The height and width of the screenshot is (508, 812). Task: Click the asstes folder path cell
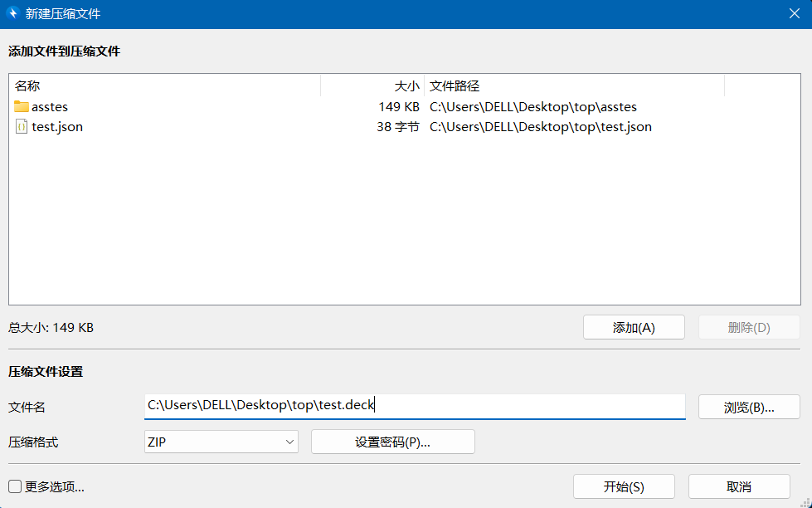coord(532,107)
